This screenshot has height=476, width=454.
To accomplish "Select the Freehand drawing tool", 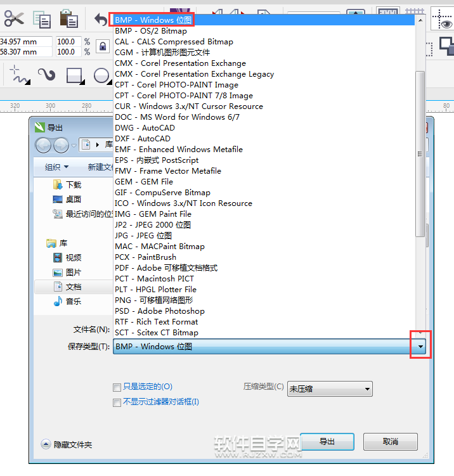I will [19, 75].
